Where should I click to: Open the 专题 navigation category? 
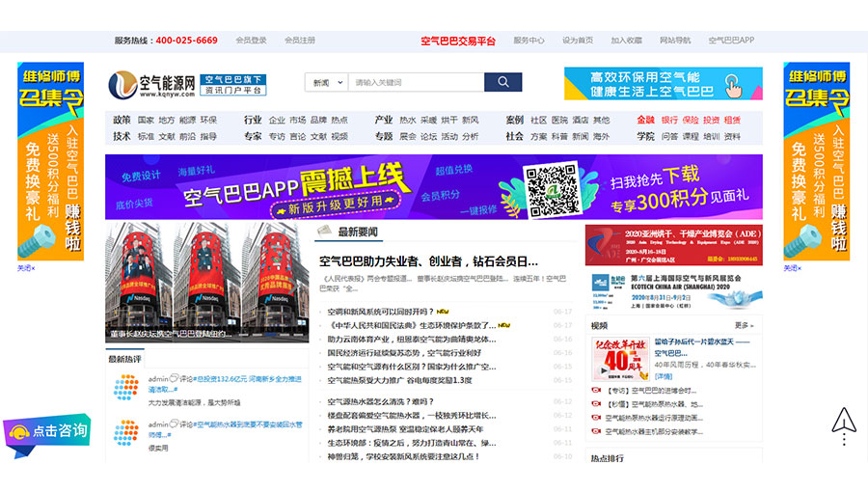[384, 136]
